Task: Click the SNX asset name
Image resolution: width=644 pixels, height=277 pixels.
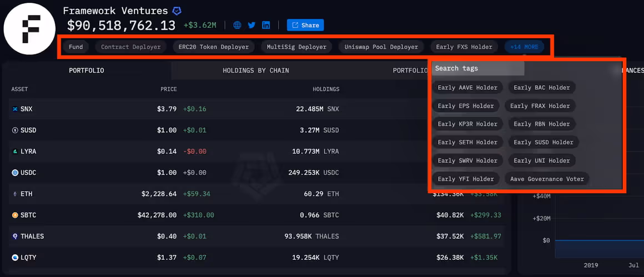Action: [x=26, y=109]
